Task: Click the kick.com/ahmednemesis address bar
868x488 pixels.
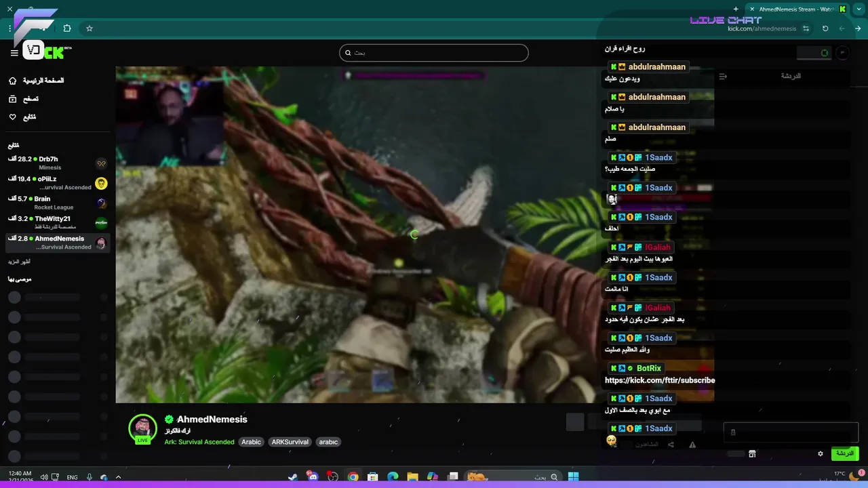Action: coord(762,28)
